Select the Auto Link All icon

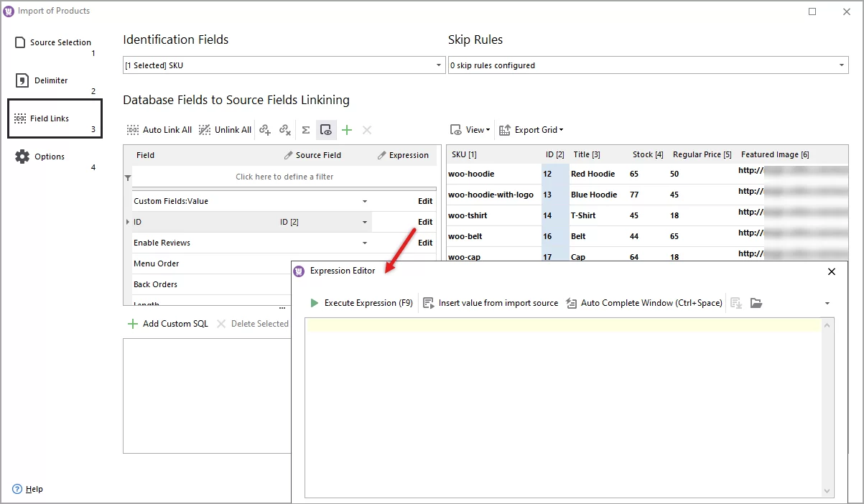(x=158, y=130)
